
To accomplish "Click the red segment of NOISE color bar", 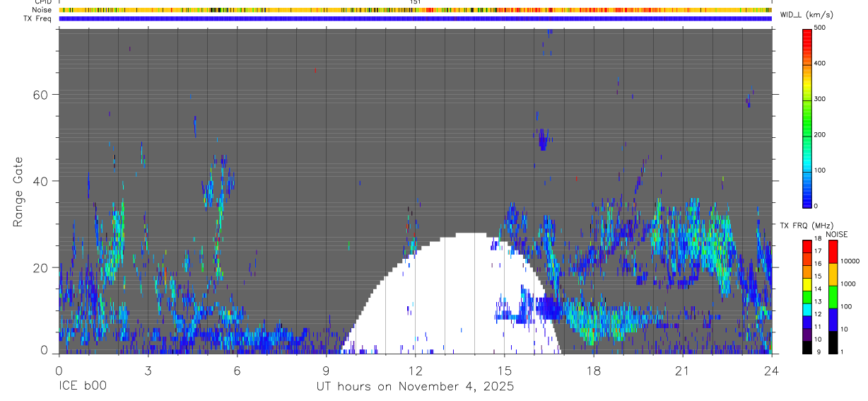I will tap(832, 251).
